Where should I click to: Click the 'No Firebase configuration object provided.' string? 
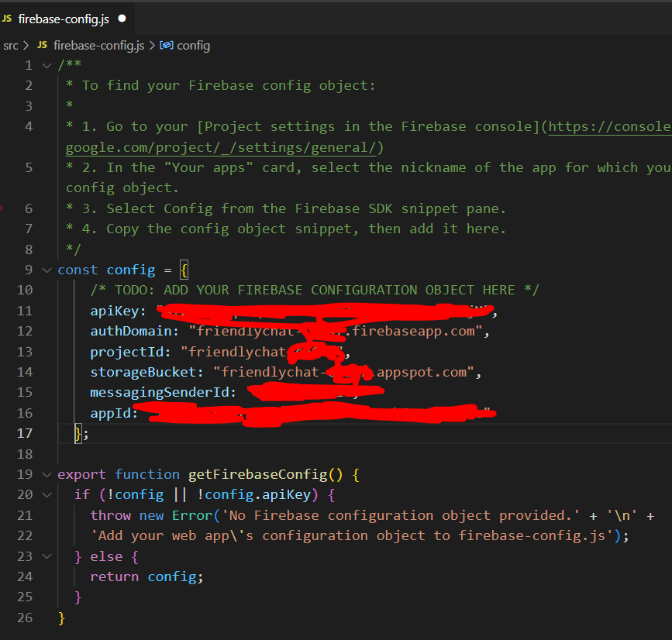point(400,515)
